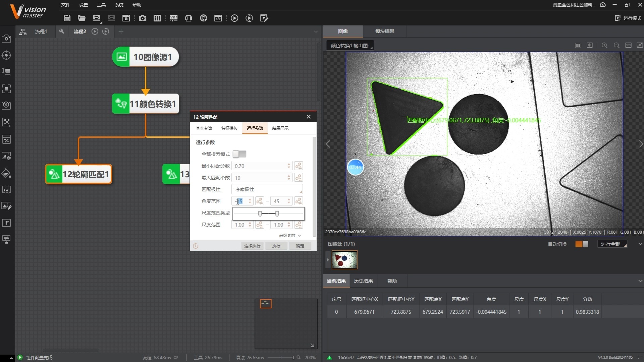The height and width of the screenshot is (362, 644).
Task: Click the zoom in image icon
Action: [x=604, y=45]
